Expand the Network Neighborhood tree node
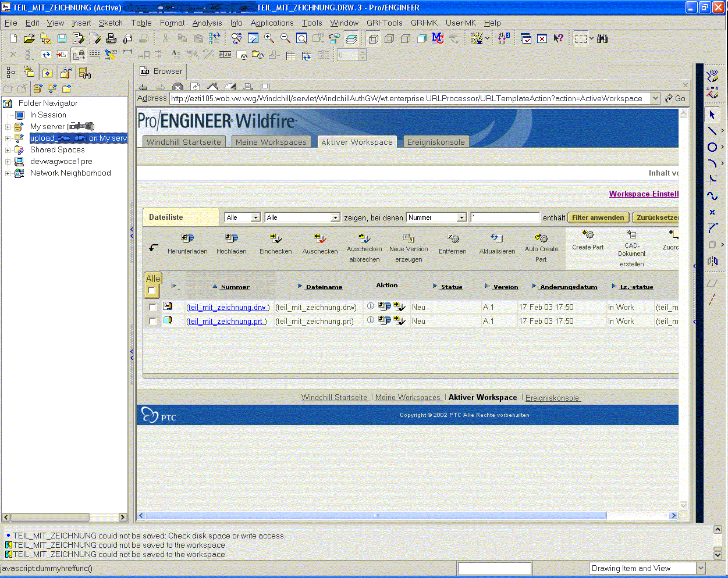This screenshot has height=578, width=728. (8, 173)
